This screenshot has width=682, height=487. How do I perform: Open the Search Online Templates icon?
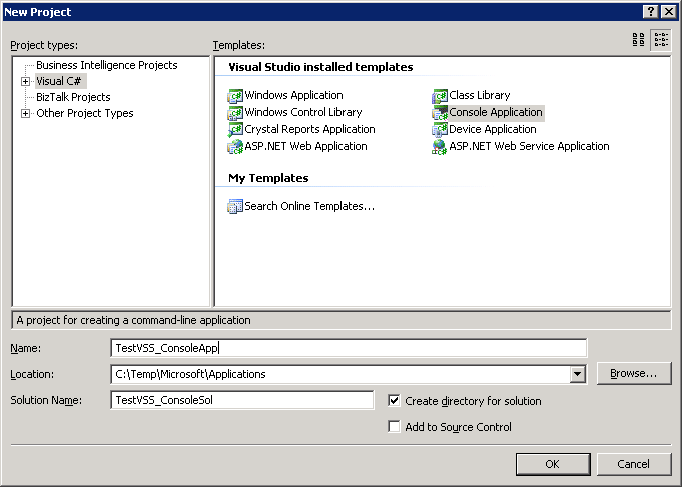tap(235, 206)
